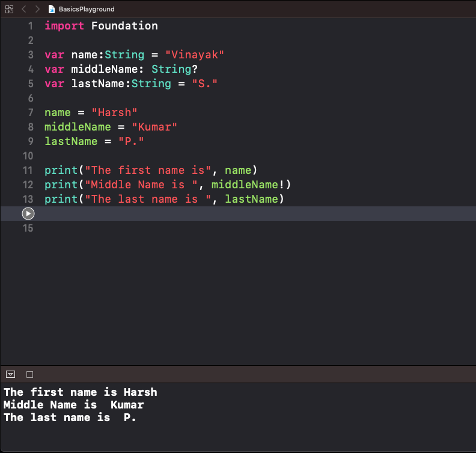Click line number 1 in the gutter
The image size is (476, 453).
tap(30, 26)
